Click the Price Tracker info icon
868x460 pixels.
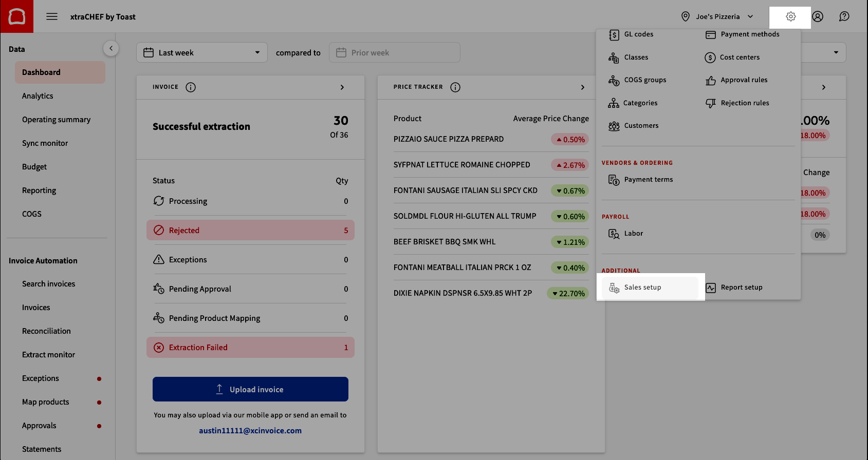455,87
